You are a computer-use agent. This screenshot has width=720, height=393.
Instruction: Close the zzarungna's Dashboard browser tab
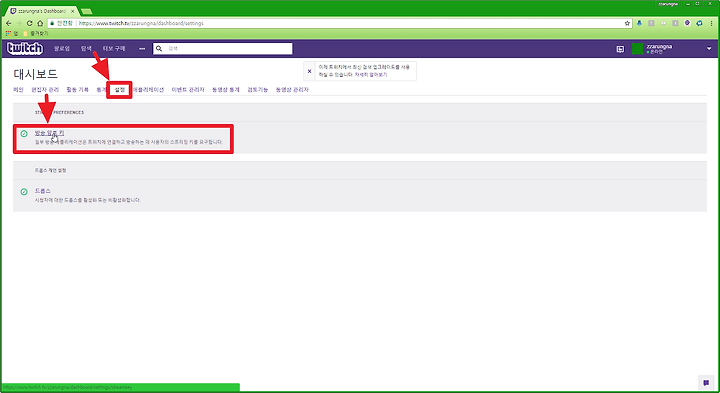click(73, 11)
